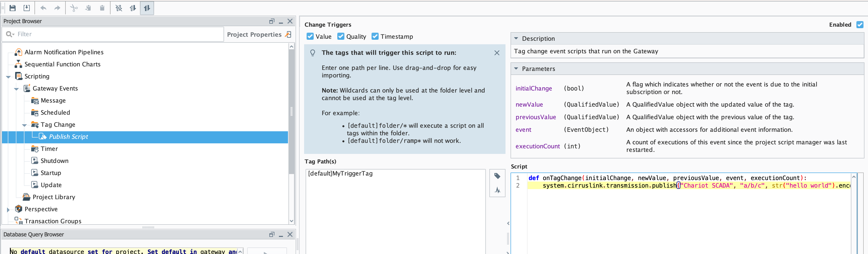Select the Startup gateway event
This screenshot has height=254, width=868.
pos(51,173)
